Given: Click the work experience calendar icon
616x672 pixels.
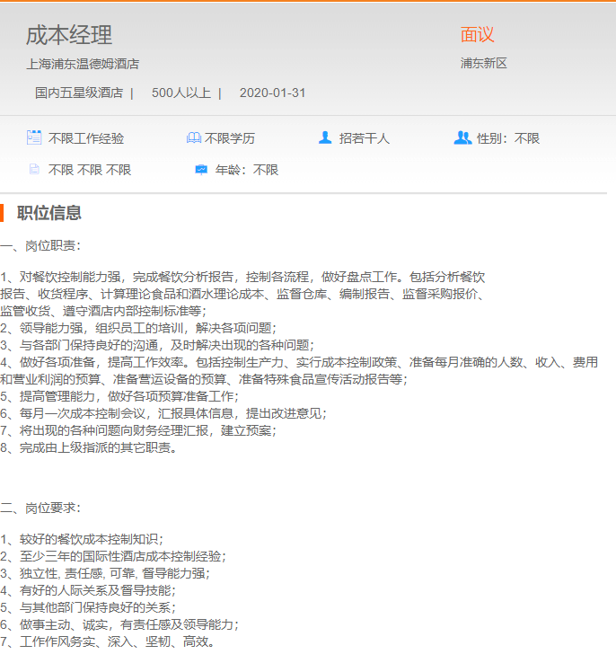Looking at the screenshot, I should [x=34, y=137].
